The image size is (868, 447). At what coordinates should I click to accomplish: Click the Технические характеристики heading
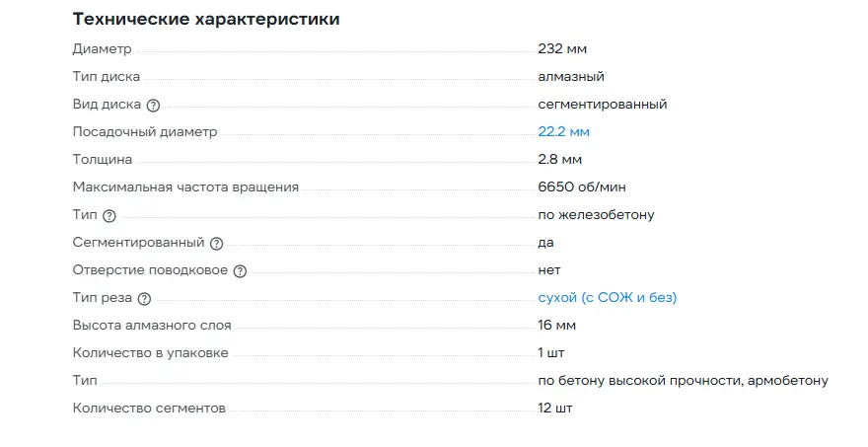click(x=206, y=20)
